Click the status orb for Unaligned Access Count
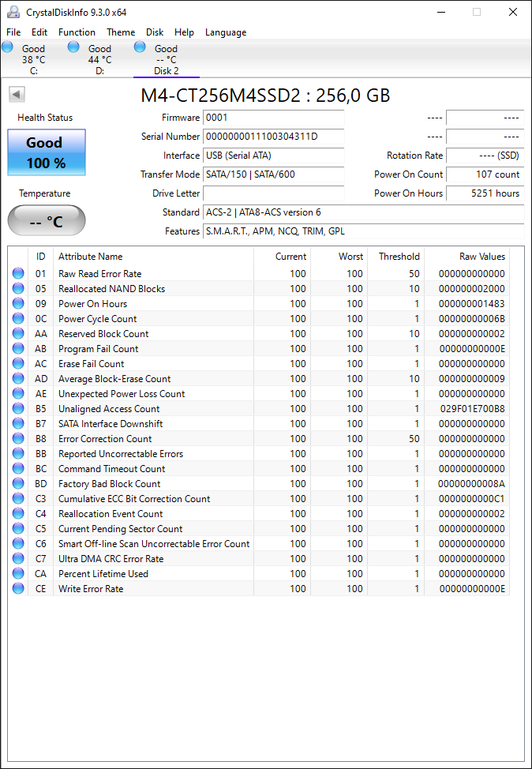Screen dimensions: 532x769 (x=18, y=408)
